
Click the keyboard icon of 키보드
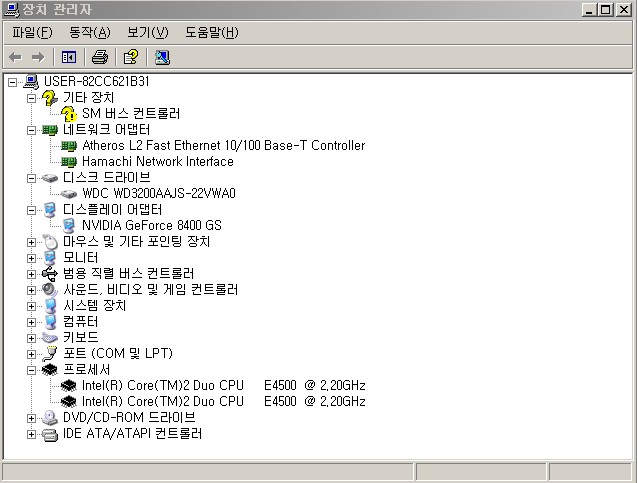tap(50, 338)
